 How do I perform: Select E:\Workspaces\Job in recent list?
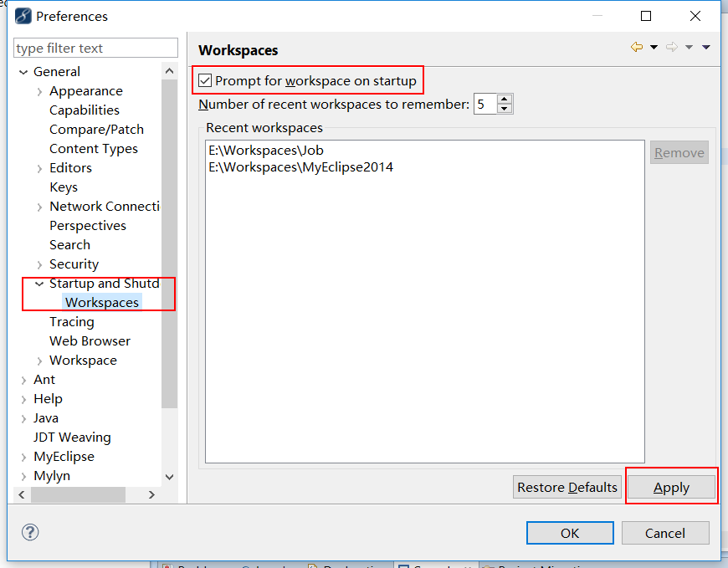click(266, 151)
